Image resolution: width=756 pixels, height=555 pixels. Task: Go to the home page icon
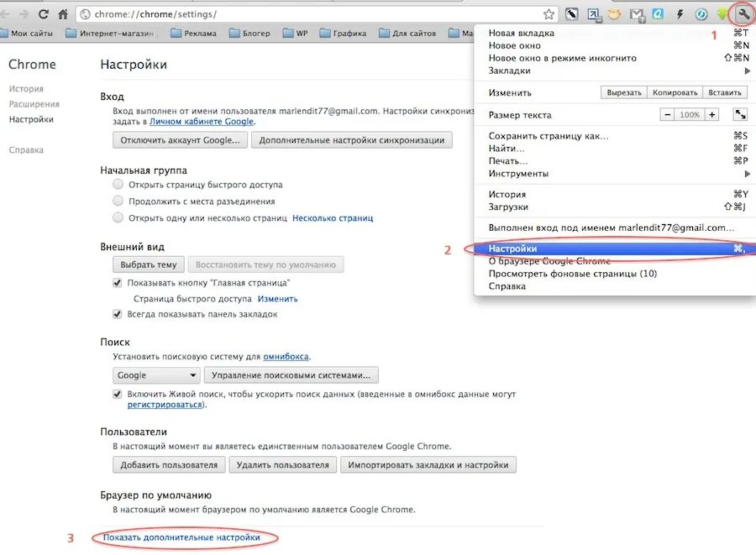pyautogui.click(x=63, y=14)
